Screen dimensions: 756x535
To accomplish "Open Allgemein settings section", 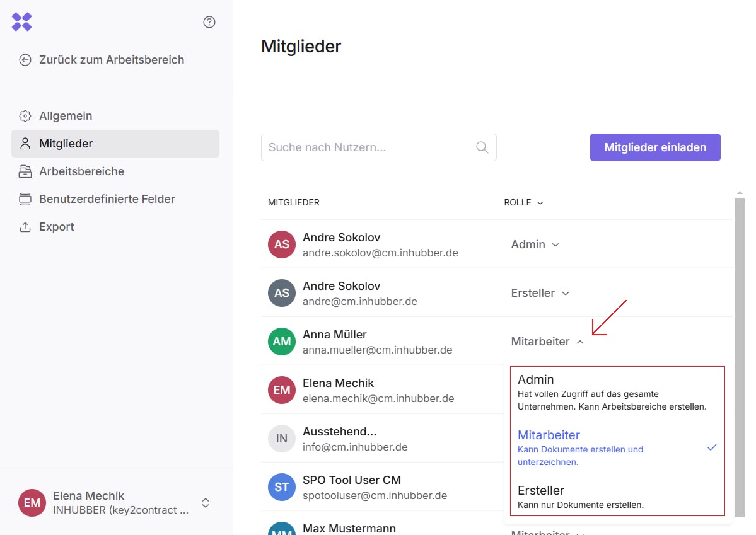I will 66,116.
